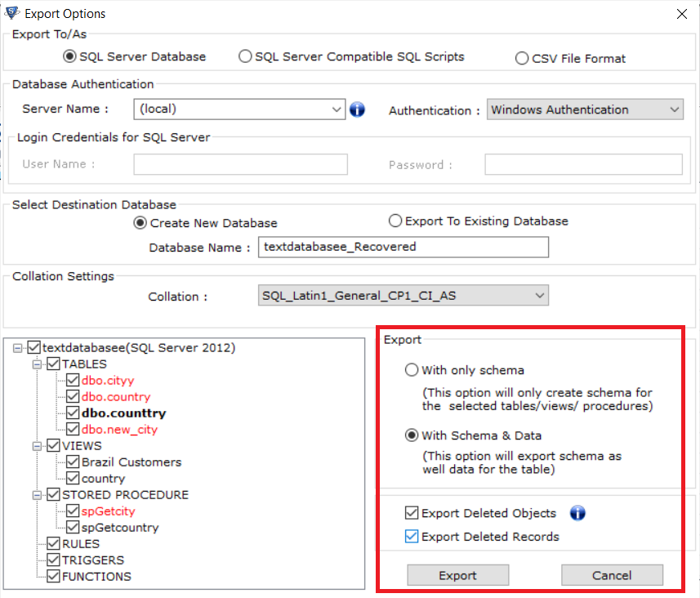Open the Authentication dropdown
Viewport: 700px width, 598px height.
[675, 109]
